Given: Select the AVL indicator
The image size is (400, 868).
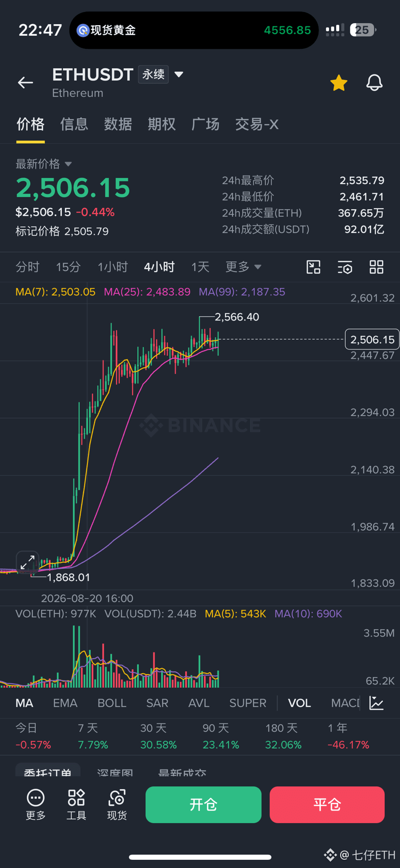Looking at the screenshot, I should pyautogui.click(x=199, y=703).
